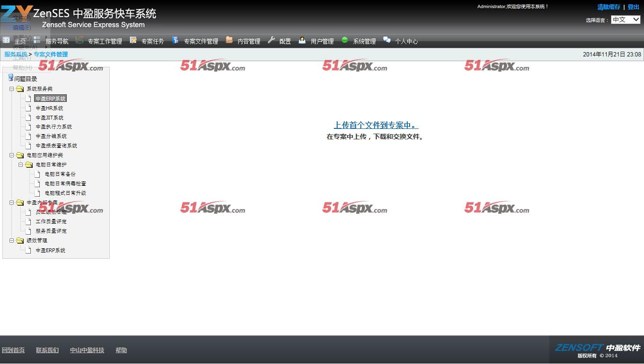Click the folder icon beside 电脑日常维护
This screenshot has height=364, width=644.
click(x=29, y=164)
